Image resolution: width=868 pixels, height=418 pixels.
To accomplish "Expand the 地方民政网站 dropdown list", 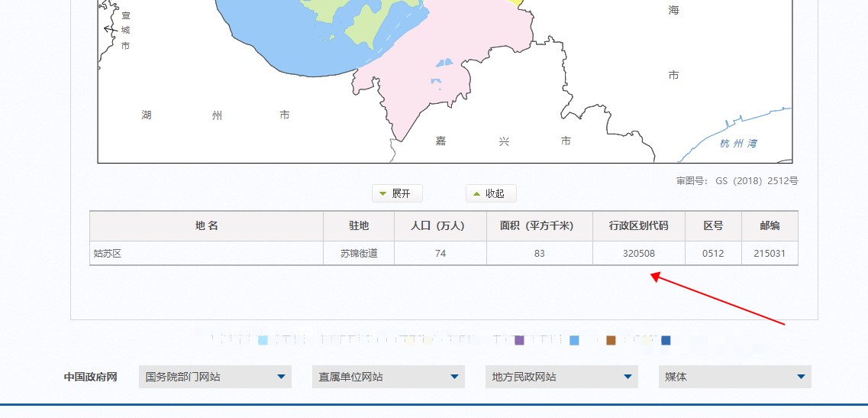I will point(562,377).
